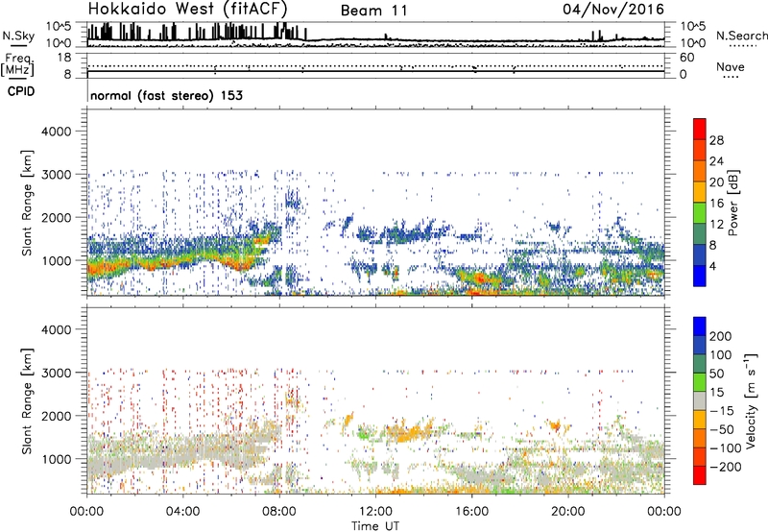Screen dimensions: 768x532
Task: Click the orange velocity patch near 13:00
Action: click(x=409, y=432)
